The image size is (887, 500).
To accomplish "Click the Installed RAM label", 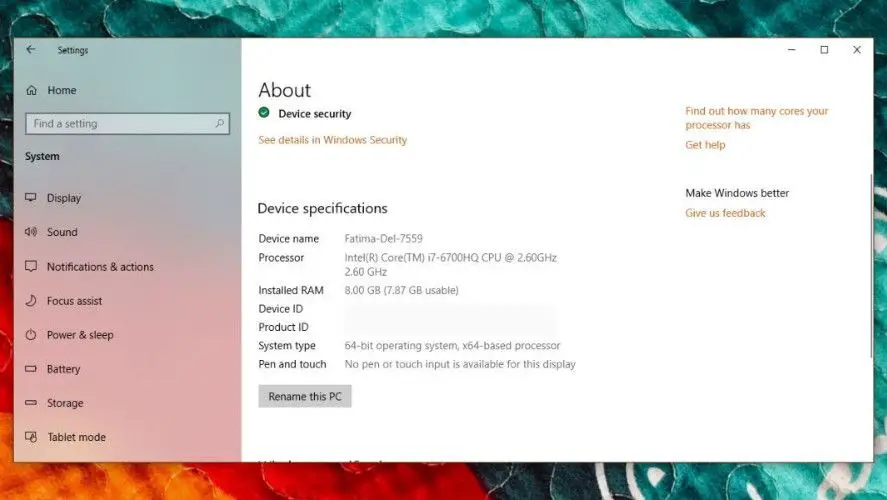I will pos(291,290).
